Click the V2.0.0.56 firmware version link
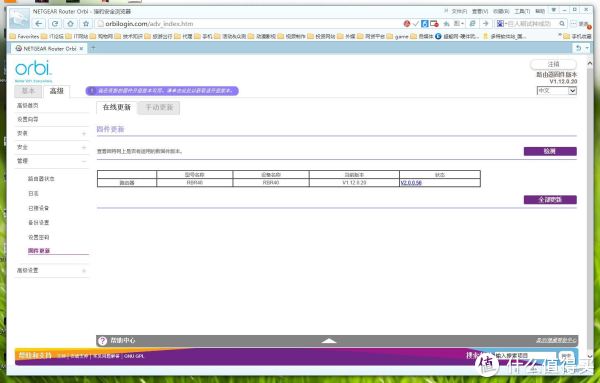 click(x=411, y=183)
